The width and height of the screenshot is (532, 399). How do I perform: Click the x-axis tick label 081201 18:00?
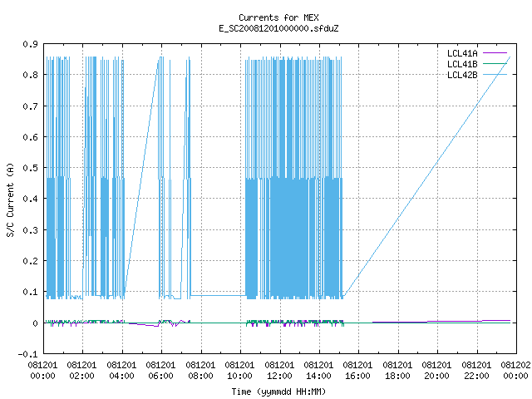[x=397, y=371]
